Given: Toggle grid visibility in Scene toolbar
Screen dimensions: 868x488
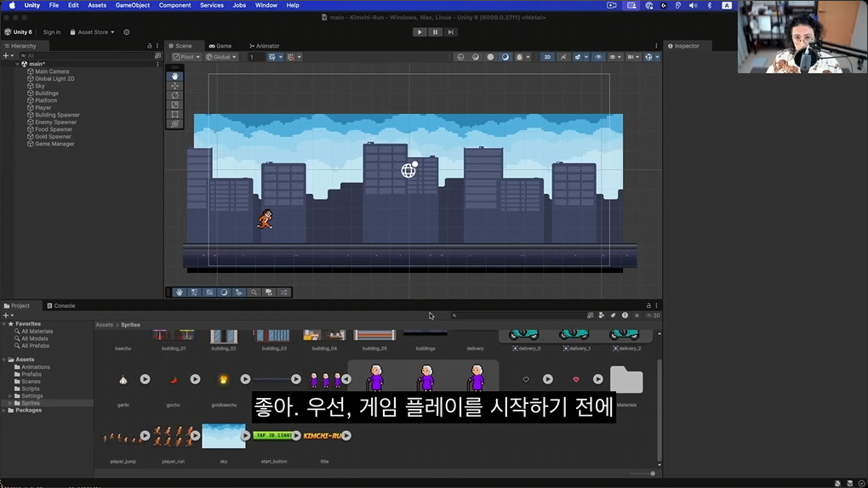Looking at the screenshot, I should (272, 57).
